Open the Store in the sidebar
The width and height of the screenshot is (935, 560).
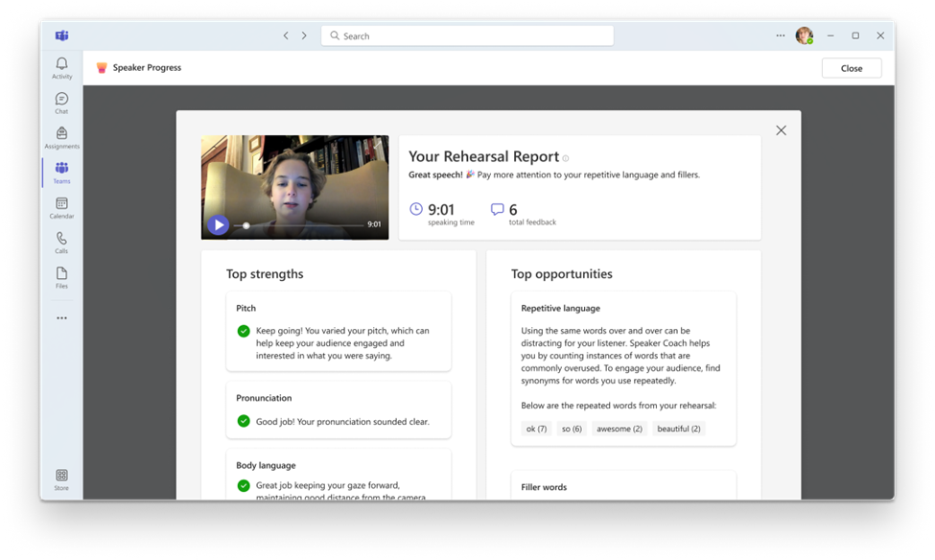point(61,480)
